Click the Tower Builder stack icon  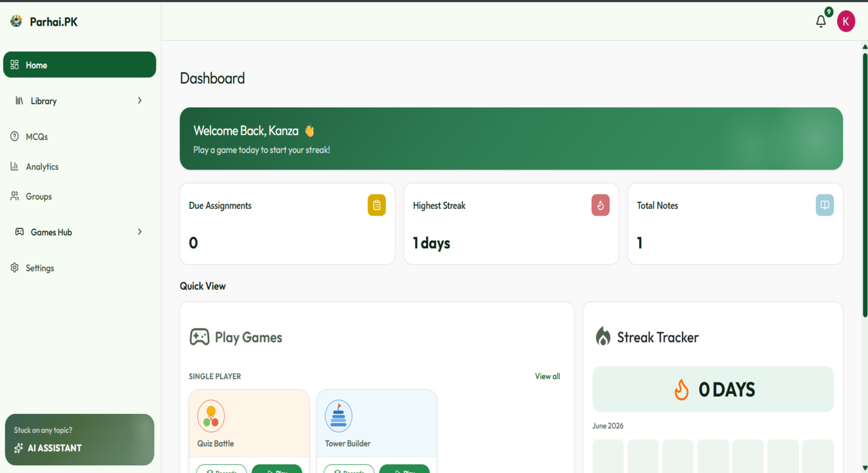click(x=339, y=416)
